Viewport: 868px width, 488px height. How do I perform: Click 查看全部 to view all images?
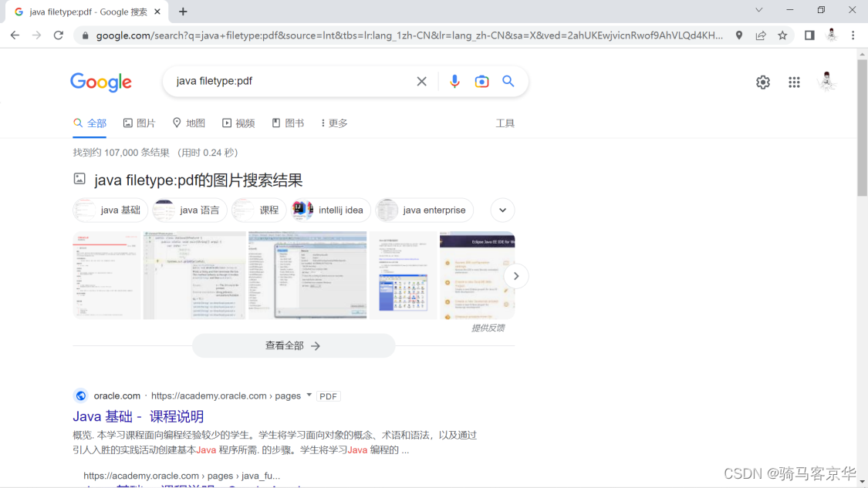click(293, 346)
